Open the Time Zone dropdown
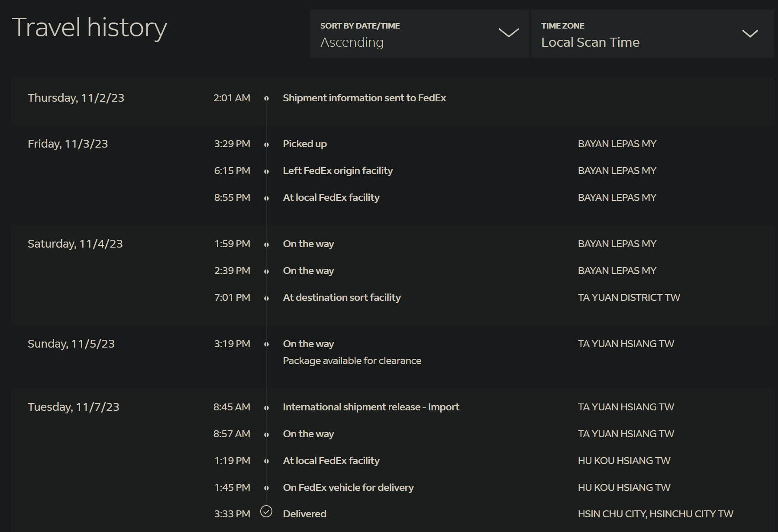 [652, 34]
